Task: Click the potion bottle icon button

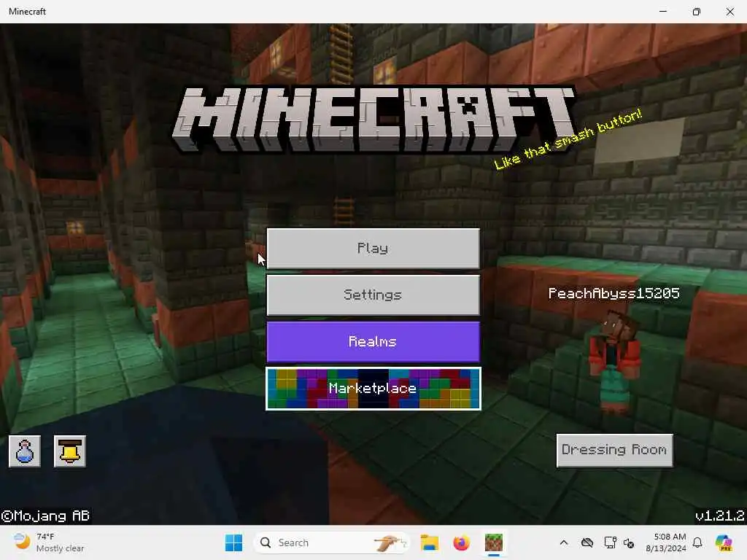Action: click(x=25, y=451)
